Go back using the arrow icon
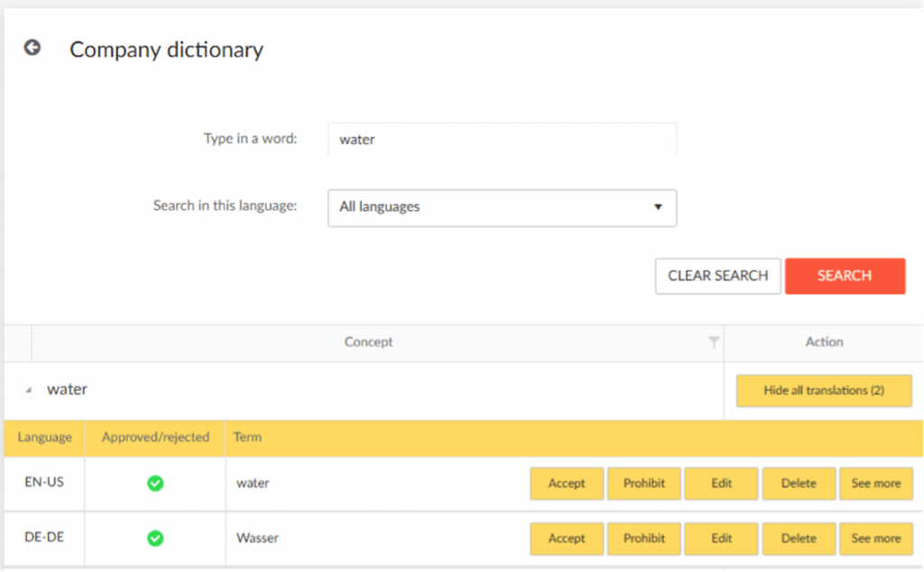Viewport: 924px width, 572px height. tap(32, 47)
